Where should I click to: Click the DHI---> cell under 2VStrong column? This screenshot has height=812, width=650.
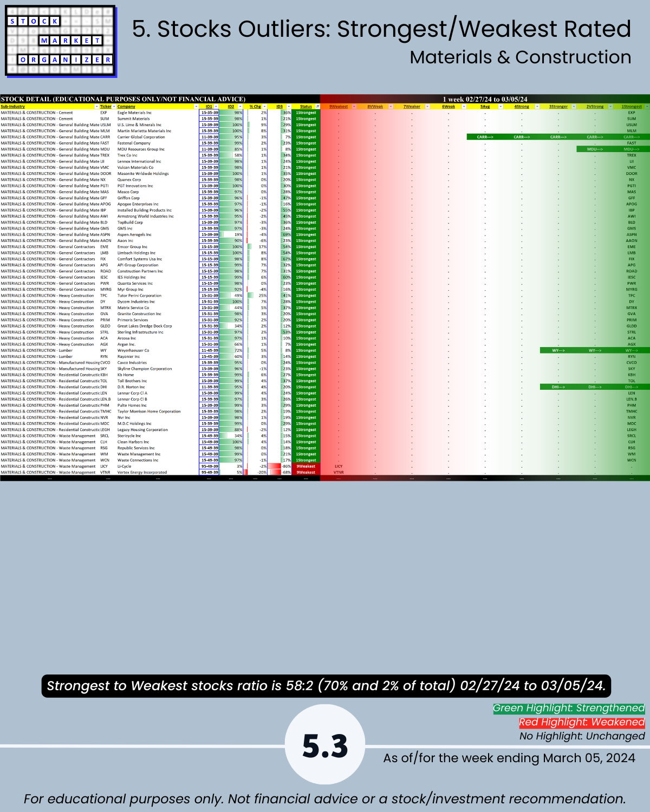(x=595, y=387)
